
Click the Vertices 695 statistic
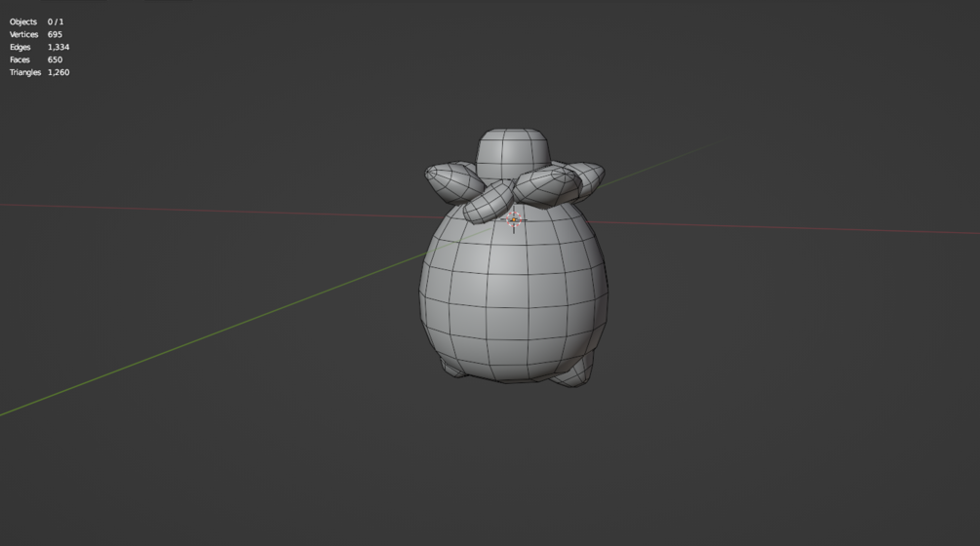coord(36,34)
